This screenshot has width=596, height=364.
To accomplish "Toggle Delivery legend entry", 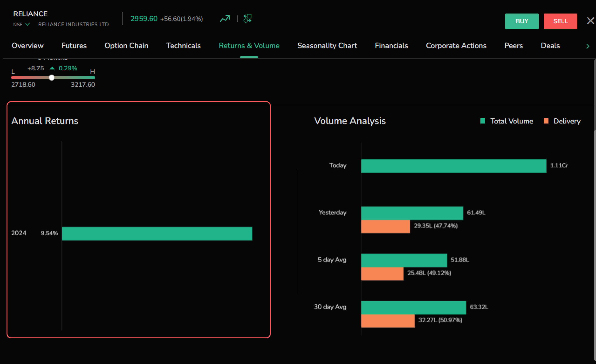I will pos(562,121).
